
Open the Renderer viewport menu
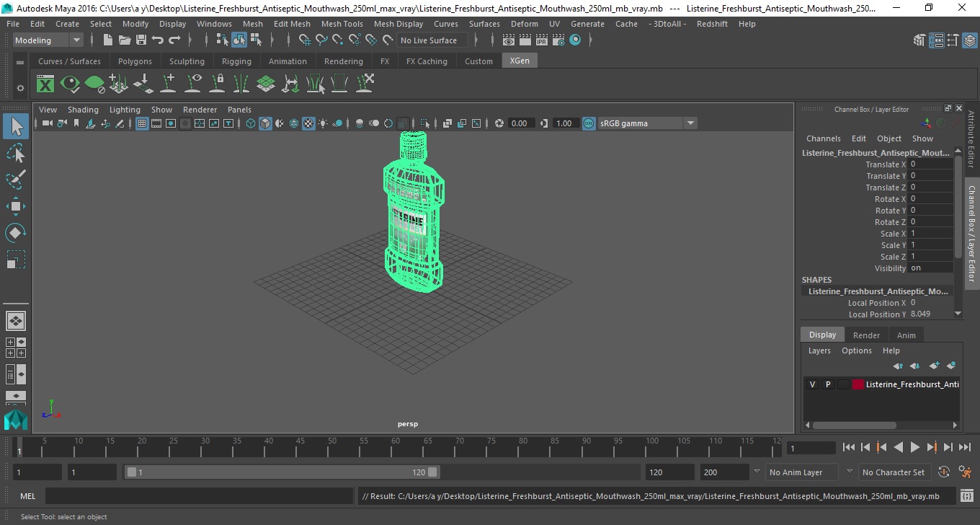pos(200,110)
